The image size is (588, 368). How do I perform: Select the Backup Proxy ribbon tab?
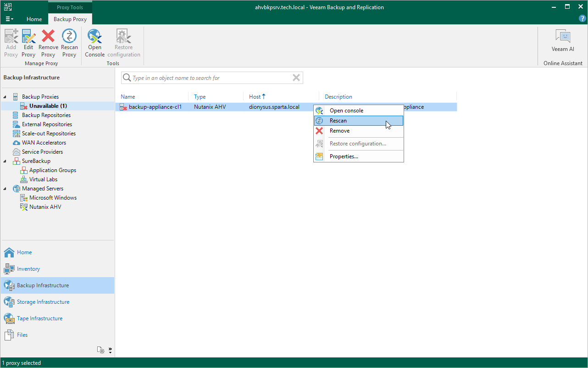[70, 19]
